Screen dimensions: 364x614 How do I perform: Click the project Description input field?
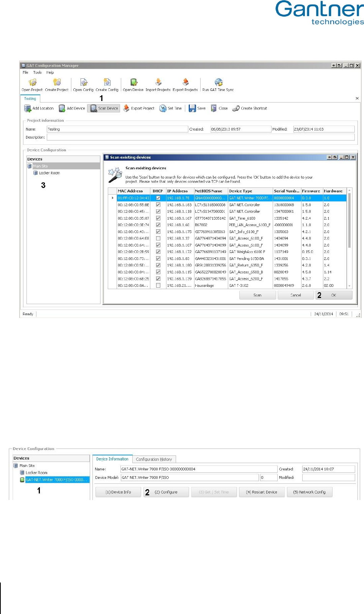[x=201, y=137]
